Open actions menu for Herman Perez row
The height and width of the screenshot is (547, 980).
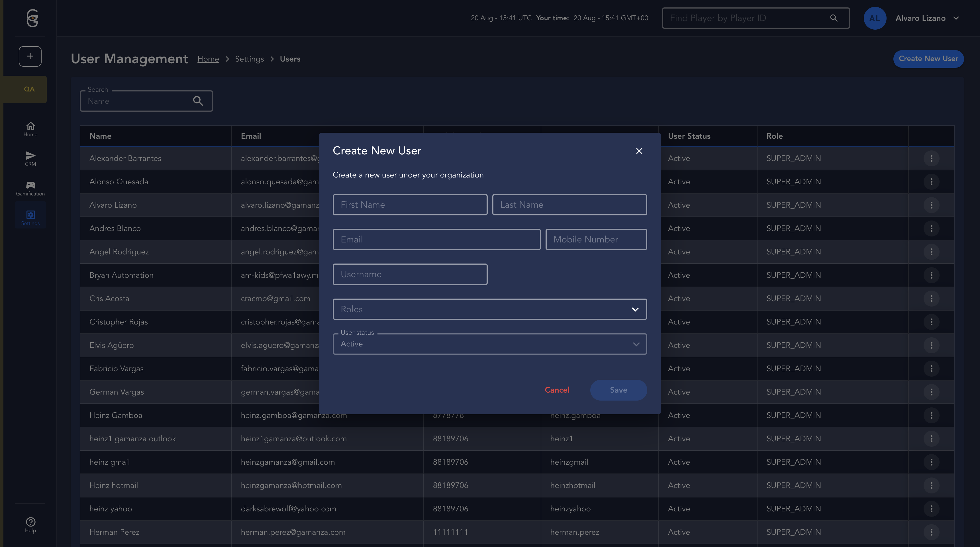coord(931,532)
